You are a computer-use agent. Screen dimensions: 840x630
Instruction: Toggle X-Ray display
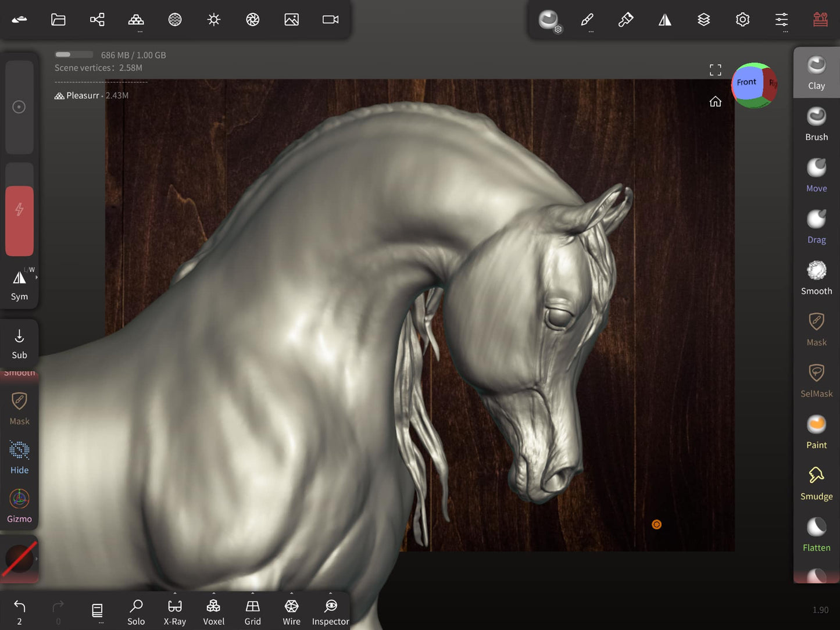click(x=175, y=612)
